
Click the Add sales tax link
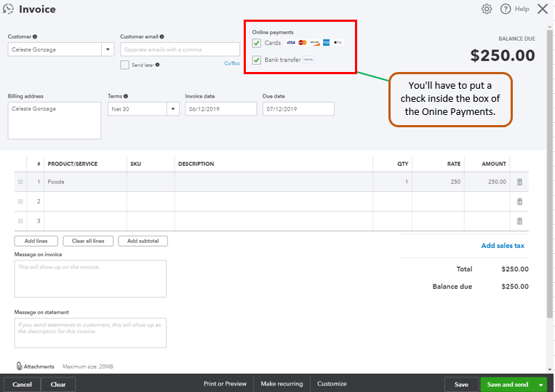point(503,246)
